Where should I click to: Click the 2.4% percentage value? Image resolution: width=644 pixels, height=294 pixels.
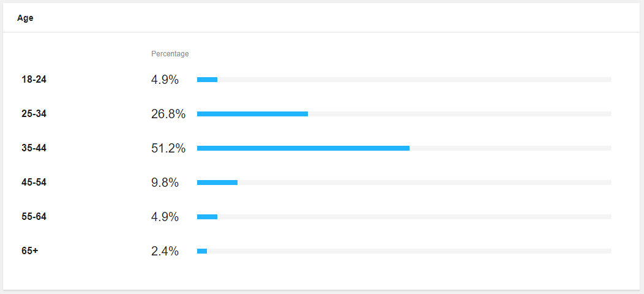(165, 251)
